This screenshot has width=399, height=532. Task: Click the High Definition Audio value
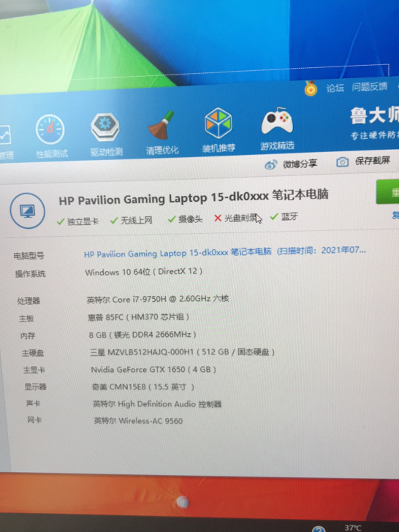(x=157, y=403)
